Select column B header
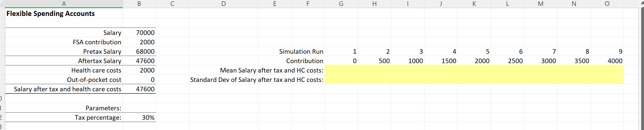 coord(139,4)
